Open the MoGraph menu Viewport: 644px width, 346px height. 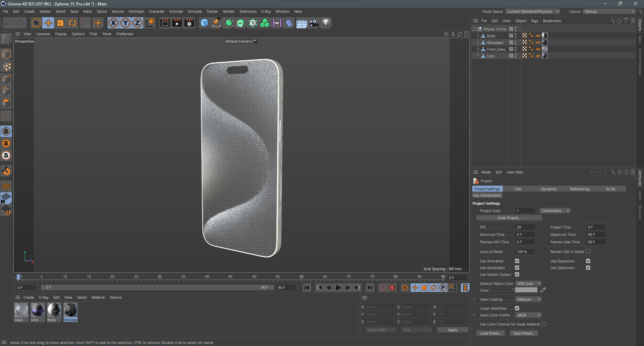tap(136, 11)
